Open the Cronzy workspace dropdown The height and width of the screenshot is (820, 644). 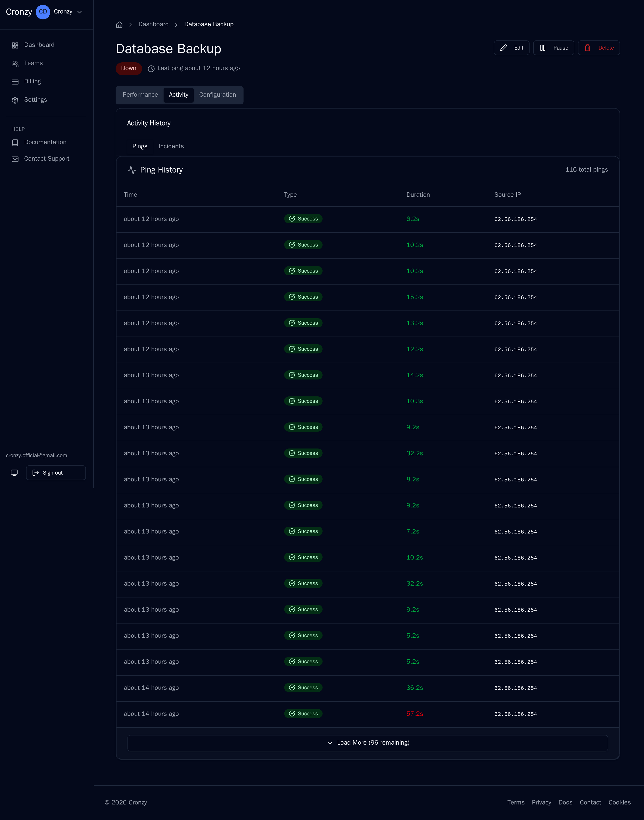(x=68, y=12)
